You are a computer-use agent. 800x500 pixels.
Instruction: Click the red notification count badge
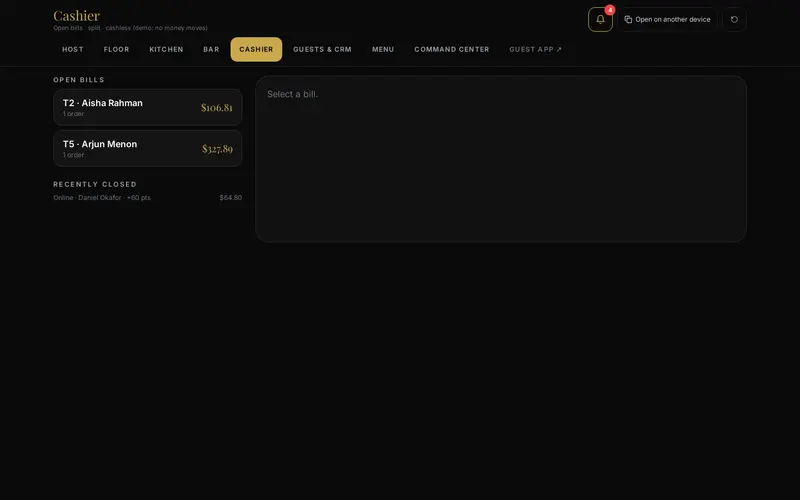click(610, 10)
